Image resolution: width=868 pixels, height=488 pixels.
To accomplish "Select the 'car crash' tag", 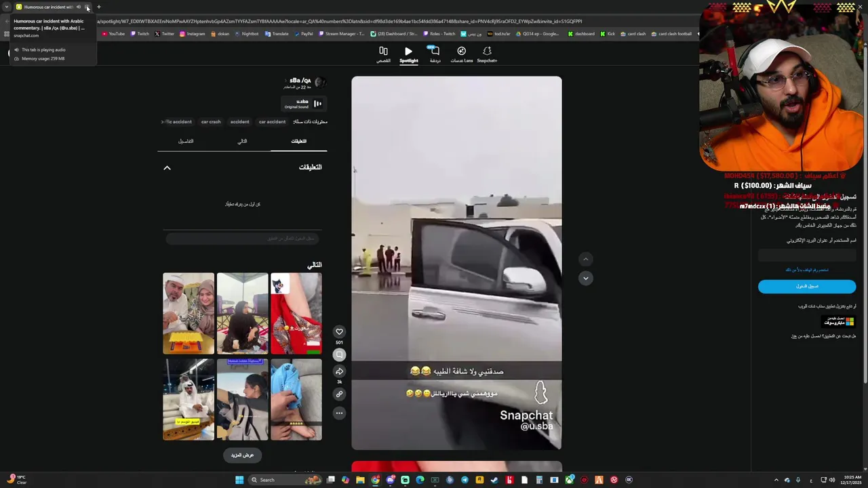I will 211,122.
